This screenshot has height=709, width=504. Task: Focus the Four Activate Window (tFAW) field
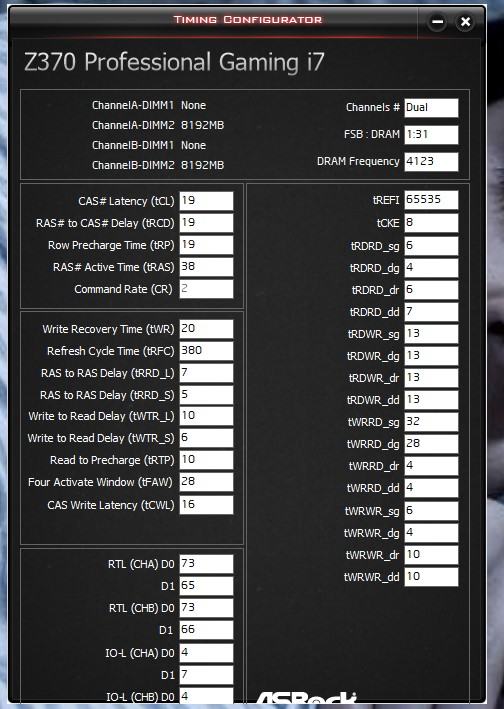(207, 482)
